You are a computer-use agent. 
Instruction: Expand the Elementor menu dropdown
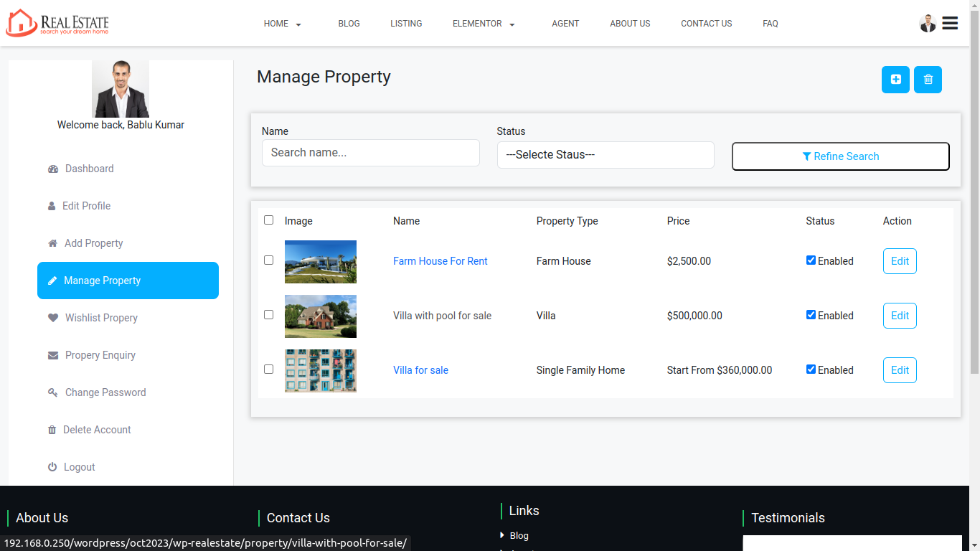(x=484, y=24)
